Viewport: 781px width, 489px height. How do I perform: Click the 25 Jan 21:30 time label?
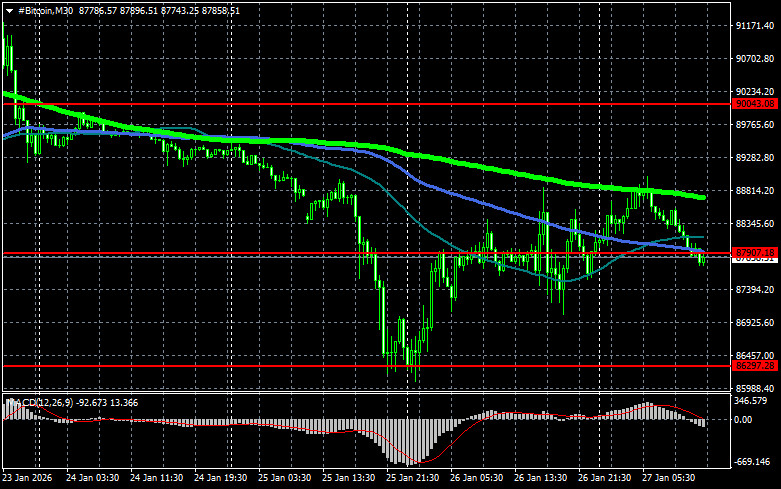412,478
